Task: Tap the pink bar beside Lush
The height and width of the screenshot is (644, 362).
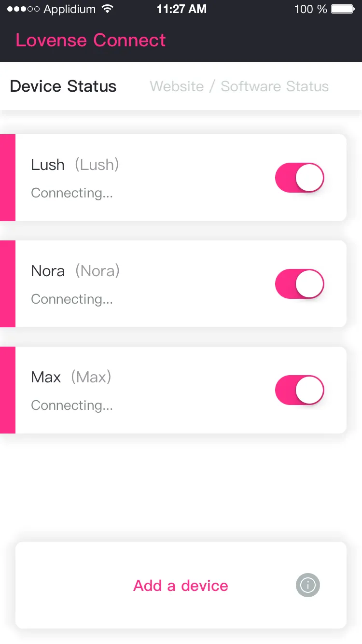Action: (8, 178)
